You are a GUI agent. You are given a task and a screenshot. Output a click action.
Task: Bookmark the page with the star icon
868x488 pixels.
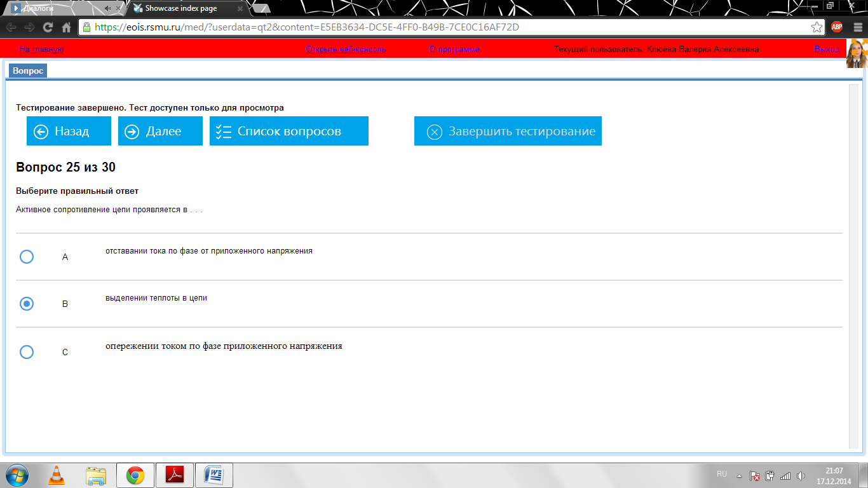[x=817, y=27]
